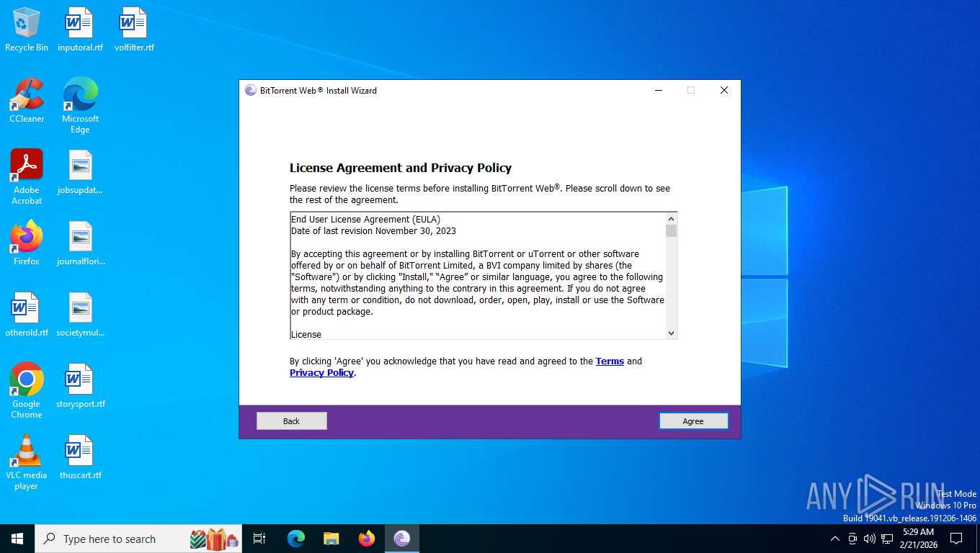
Task: Click the BitTorrent Web title bar icon
Action: pyautogui.click(x=251, y=91)
